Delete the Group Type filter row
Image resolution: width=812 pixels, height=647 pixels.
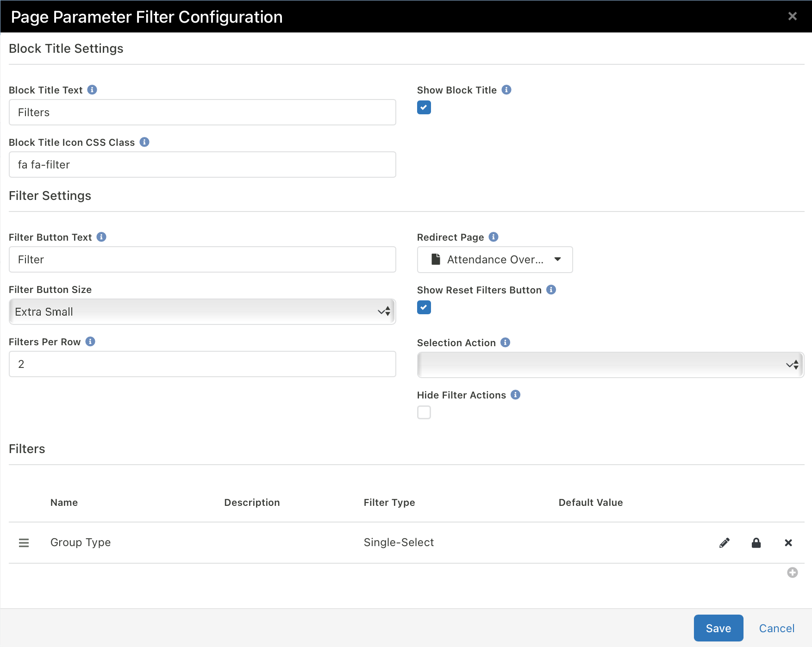tap(788, 543)
